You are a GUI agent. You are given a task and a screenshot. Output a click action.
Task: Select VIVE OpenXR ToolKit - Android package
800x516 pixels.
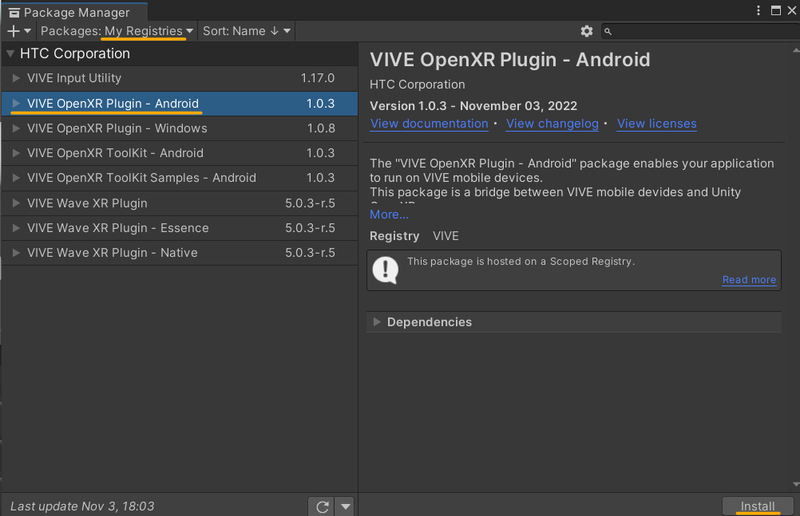[180, 153]
